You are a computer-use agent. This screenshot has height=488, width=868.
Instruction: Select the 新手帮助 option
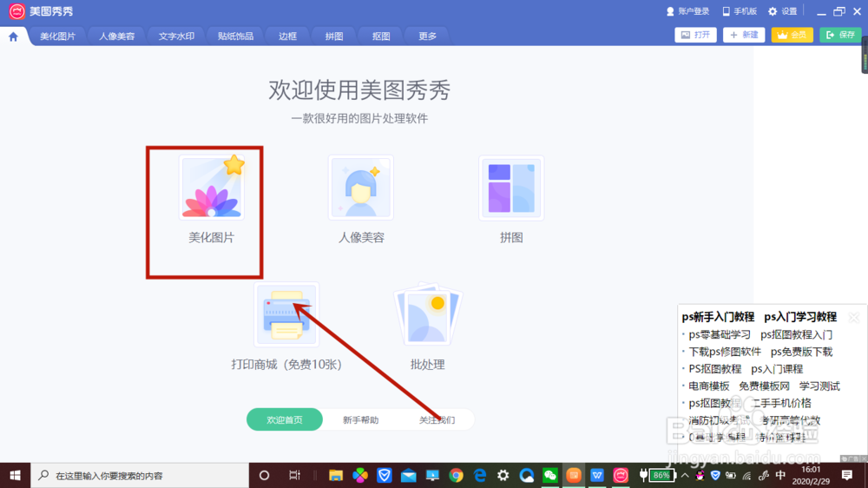360,420
